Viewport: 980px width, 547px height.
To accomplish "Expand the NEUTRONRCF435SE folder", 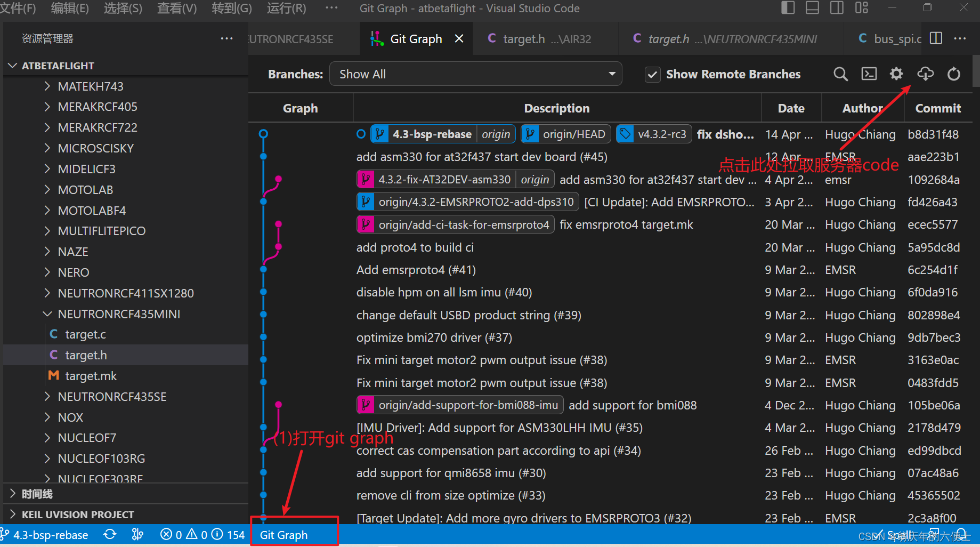I will pos(126,397).
